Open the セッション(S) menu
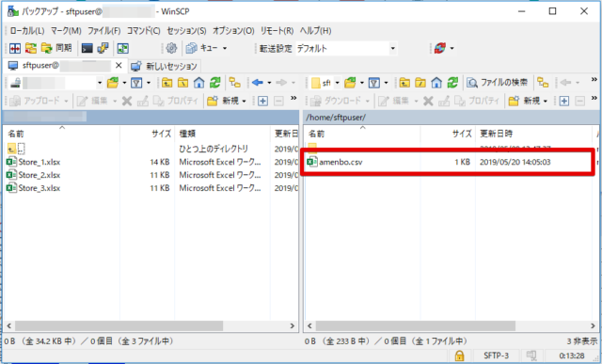Viewport: 602px width, 364px height. coord(186,31)
